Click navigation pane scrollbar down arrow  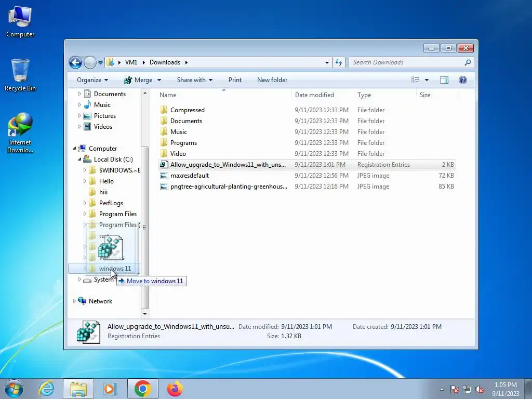point(145,314)
